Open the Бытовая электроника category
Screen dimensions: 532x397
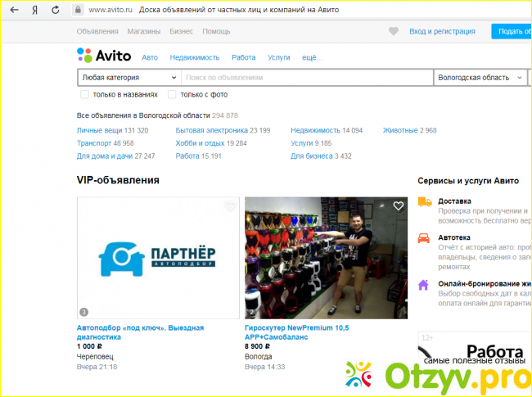[x=211, y=130]
